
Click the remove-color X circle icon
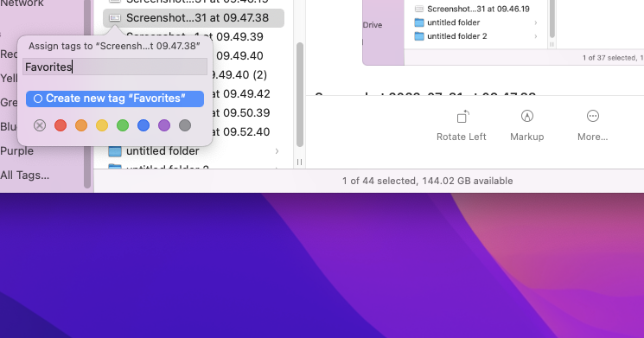40,125
